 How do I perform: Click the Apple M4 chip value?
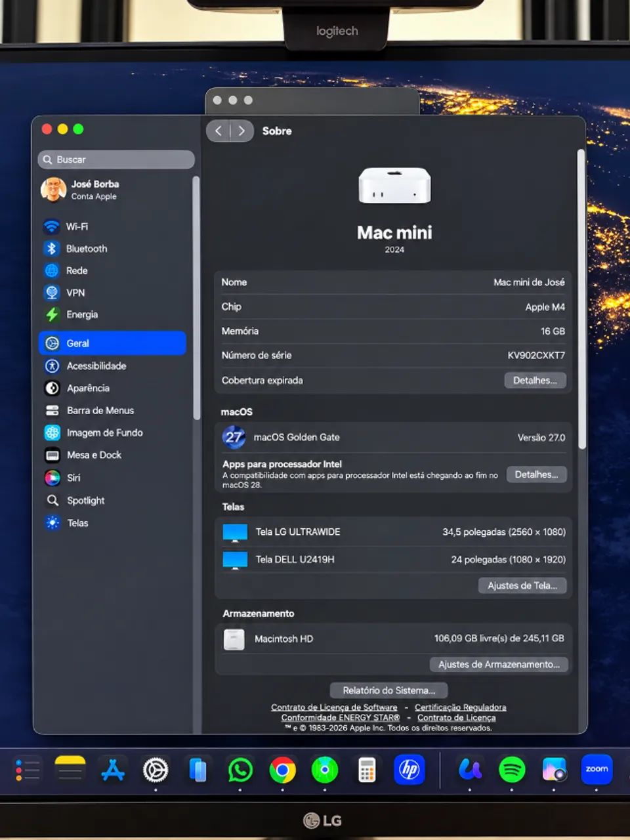click(545, 307)
